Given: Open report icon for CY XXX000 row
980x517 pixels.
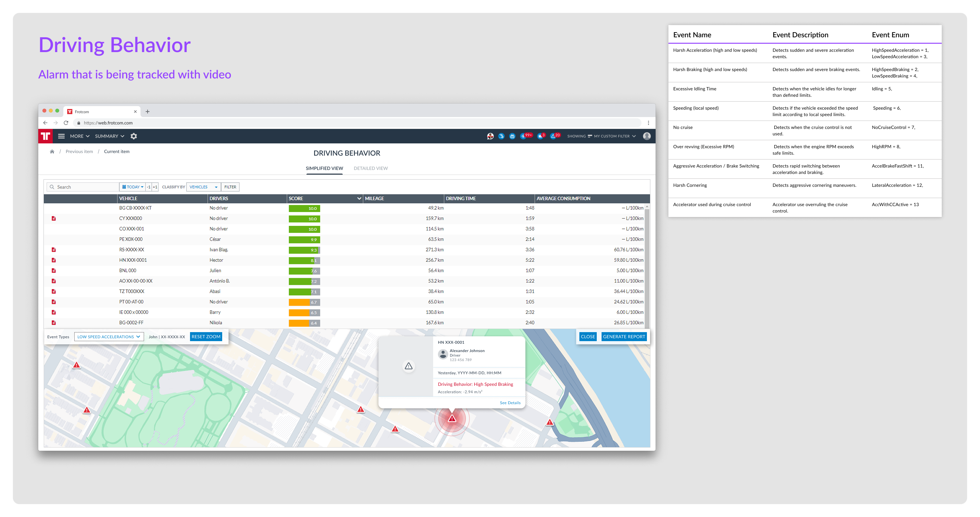Looking at the screenshot, I should [54, 218].
